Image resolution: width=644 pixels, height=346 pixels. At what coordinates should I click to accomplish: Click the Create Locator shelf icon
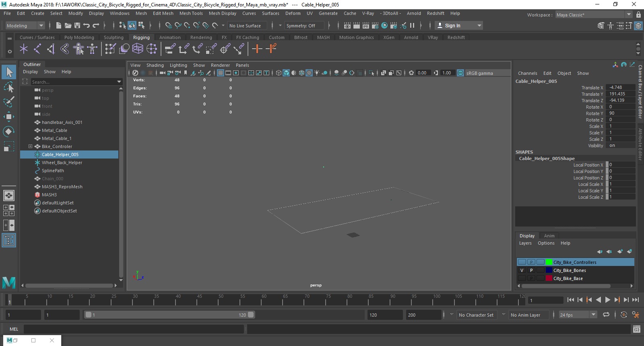coord(24,49)
